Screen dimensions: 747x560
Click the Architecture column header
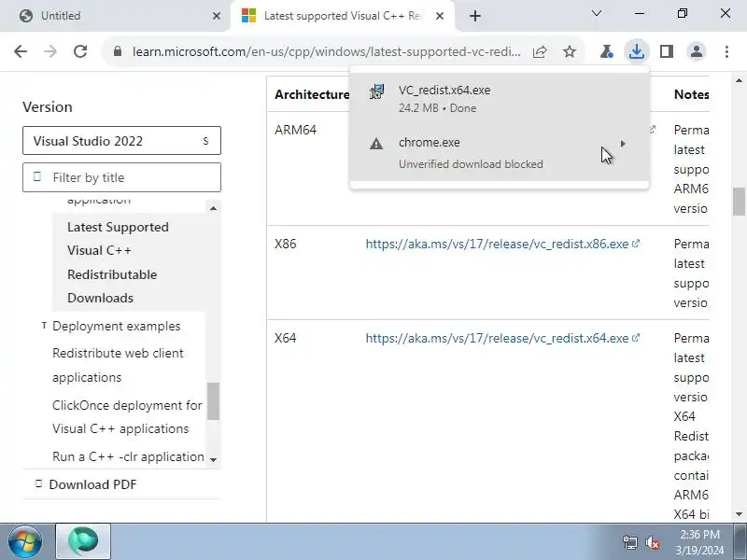point(312,94)
